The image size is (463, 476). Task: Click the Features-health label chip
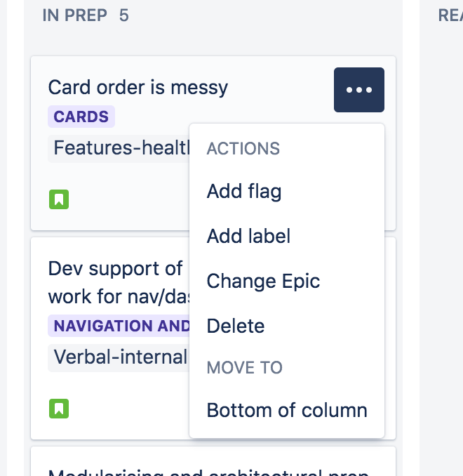[x=119, y=148]
